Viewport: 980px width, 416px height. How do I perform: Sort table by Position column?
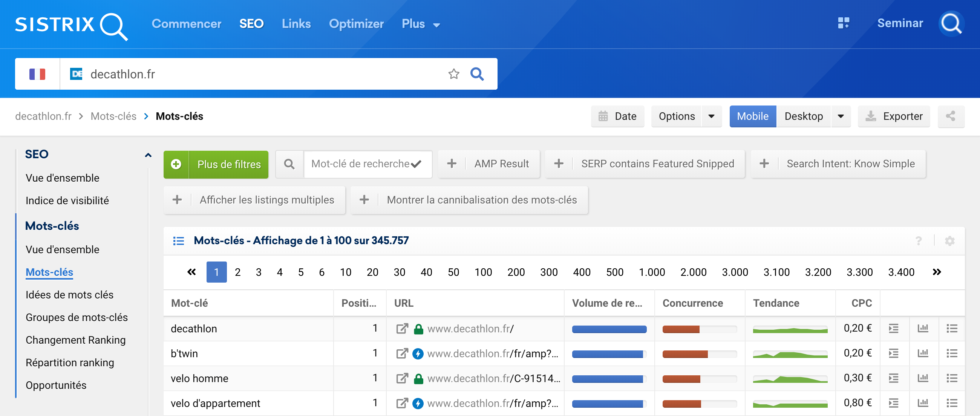click(359, 303)
